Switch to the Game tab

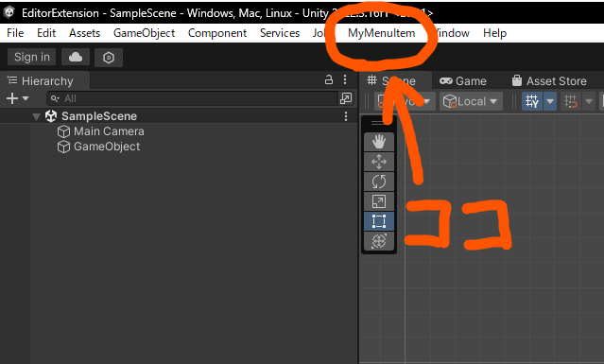click(x=463, y=81)
